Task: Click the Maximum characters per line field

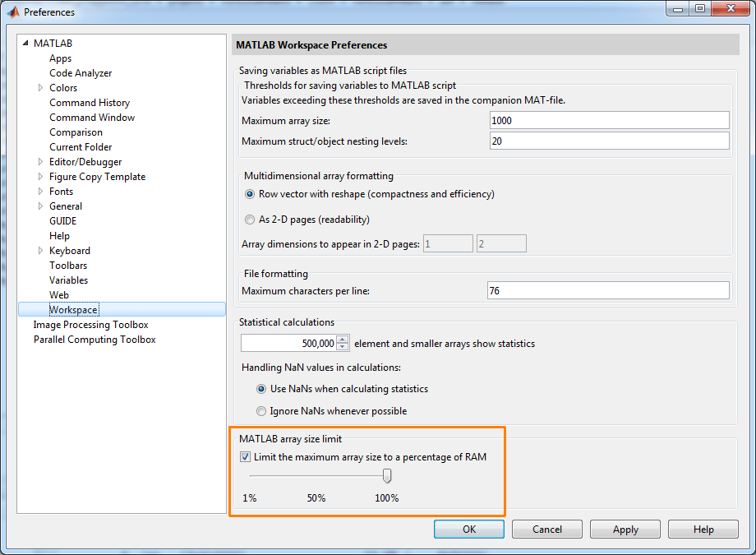Action: point(609,289)
